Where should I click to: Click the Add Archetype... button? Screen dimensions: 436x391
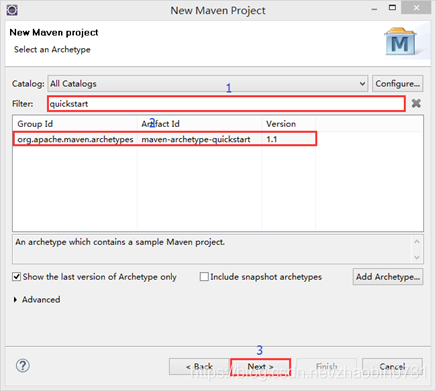[x=388, y=277]
